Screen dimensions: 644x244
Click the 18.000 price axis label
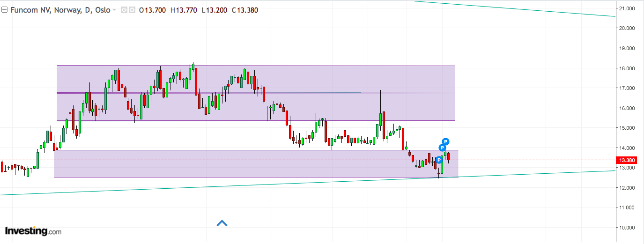point(627,68)
